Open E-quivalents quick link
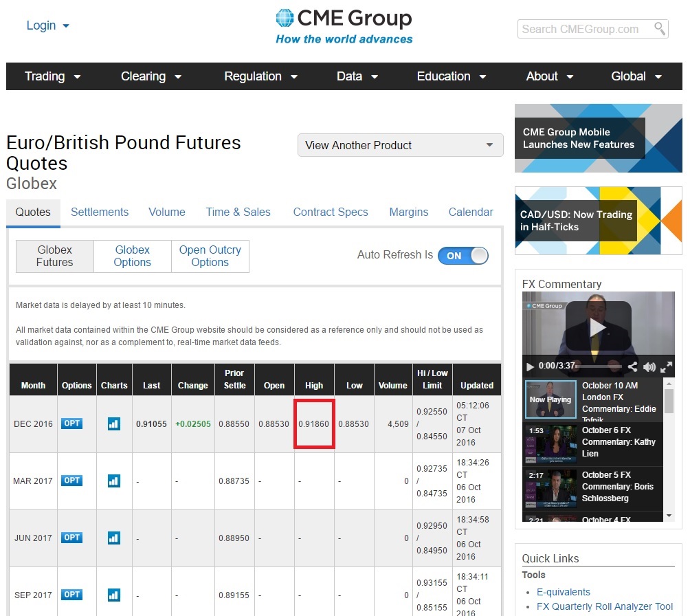The height and width of the screenshot is (616, 690). click(564, 592)
